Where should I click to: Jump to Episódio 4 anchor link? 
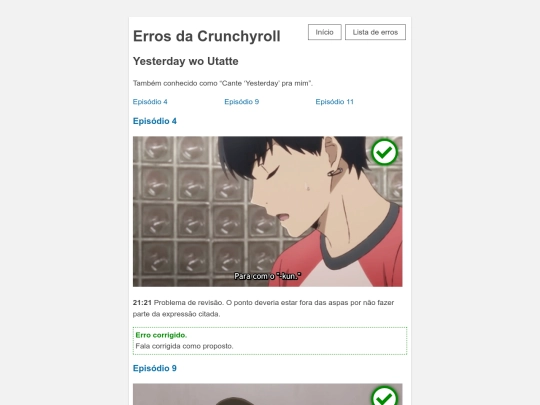(150, 102)
